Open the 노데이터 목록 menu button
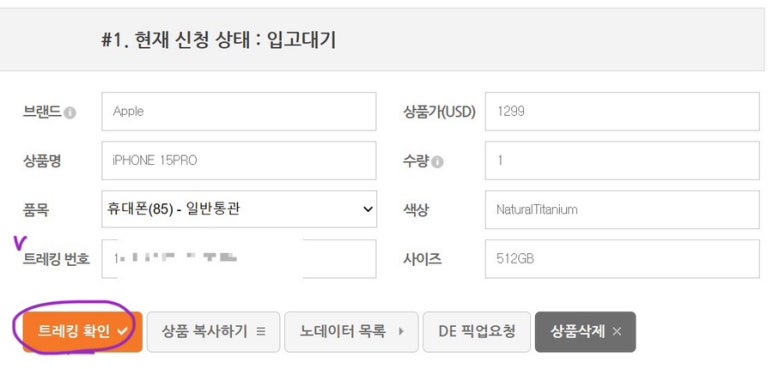This screenshot has width=773, height=369. point(351,332)
